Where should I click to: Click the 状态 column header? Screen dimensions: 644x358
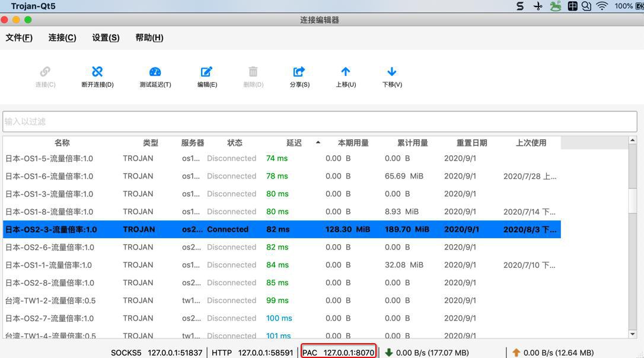[234, 143]
